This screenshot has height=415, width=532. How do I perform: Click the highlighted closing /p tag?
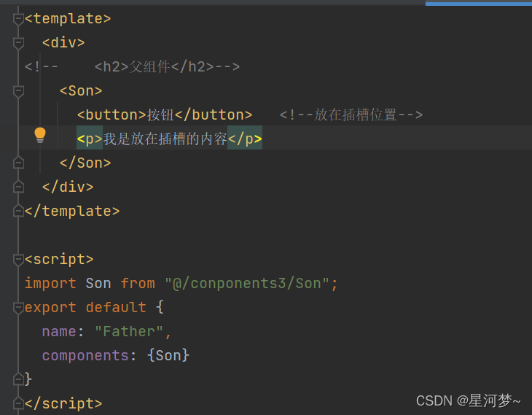tap(244, 139)
